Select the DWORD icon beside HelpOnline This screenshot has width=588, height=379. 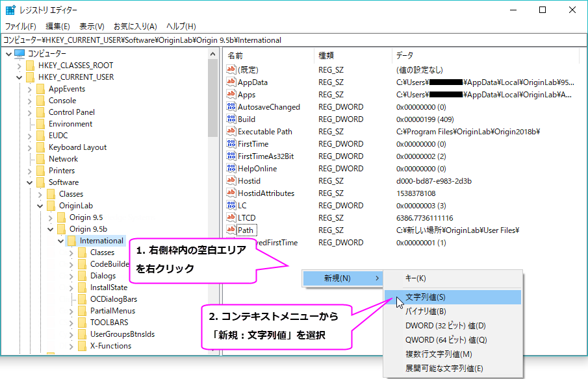coord(231,168)
